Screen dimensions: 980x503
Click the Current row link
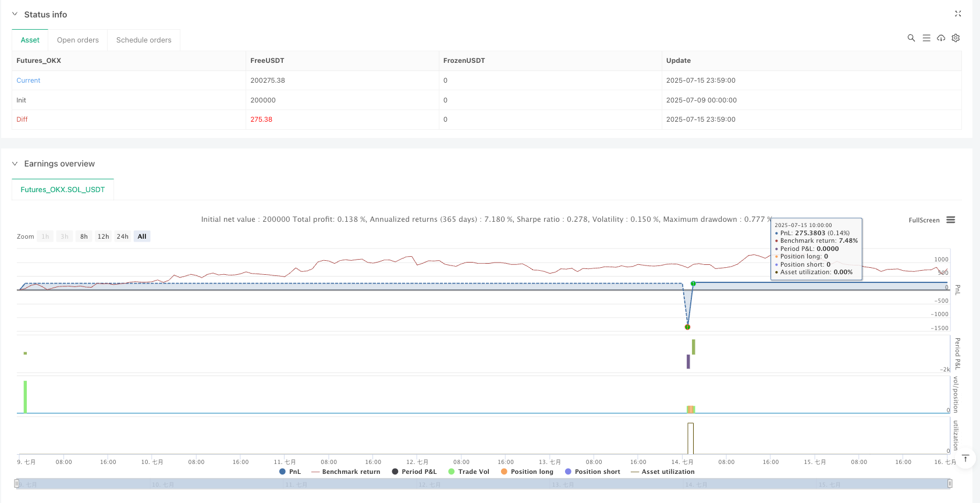point(29,80)
